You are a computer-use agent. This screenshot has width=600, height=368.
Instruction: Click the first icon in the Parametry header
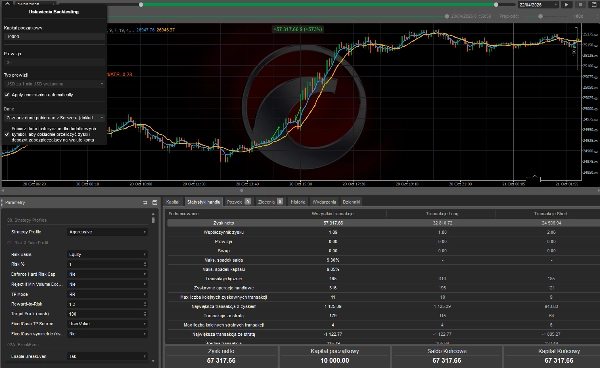[x=145, y=202]
